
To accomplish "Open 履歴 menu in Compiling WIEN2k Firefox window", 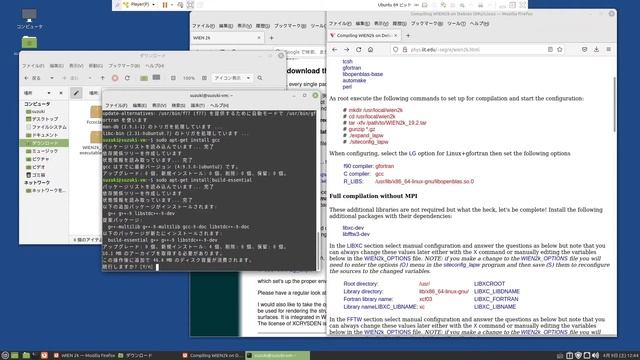I will click(399, 24).
